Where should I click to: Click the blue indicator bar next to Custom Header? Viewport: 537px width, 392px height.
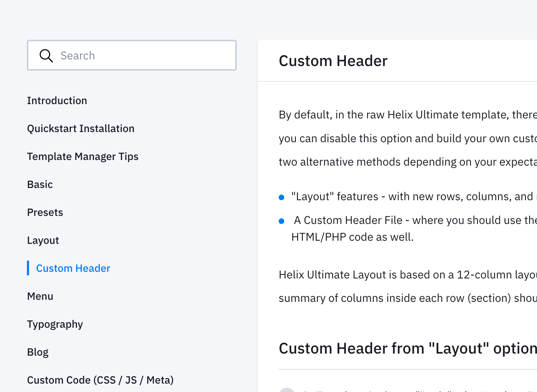(28, 268)
